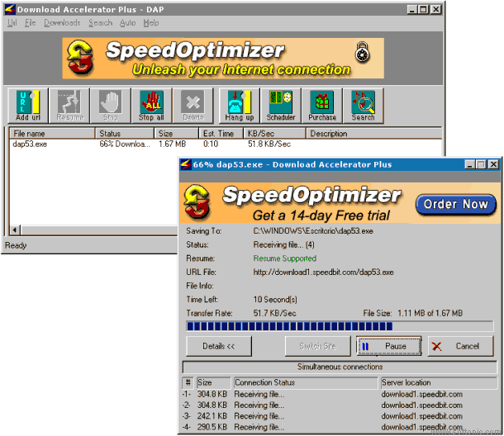This screenshot has height=436, width=504.
Task: Click the padlock icon on SpeedOptimizer banner
Action: tap(362, 52)
